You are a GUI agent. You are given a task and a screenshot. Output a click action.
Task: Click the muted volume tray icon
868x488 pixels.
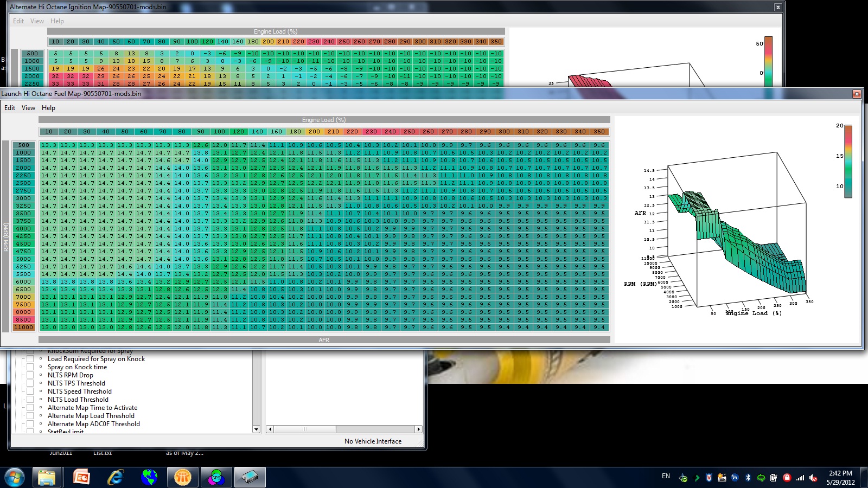point(813,478)
